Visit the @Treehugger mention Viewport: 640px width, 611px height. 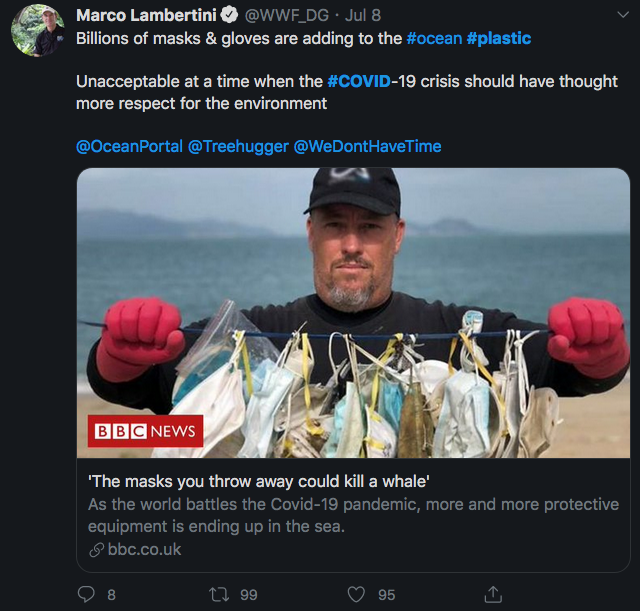238,146
